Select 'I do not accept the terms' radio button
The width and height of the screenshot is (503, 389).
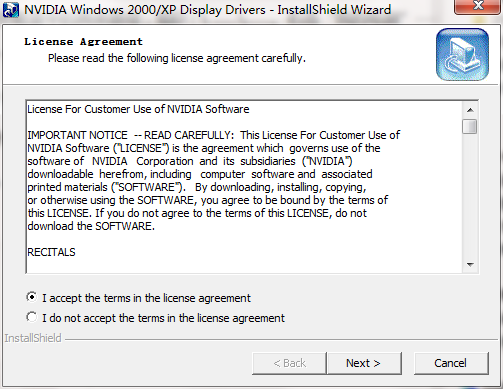32,317
